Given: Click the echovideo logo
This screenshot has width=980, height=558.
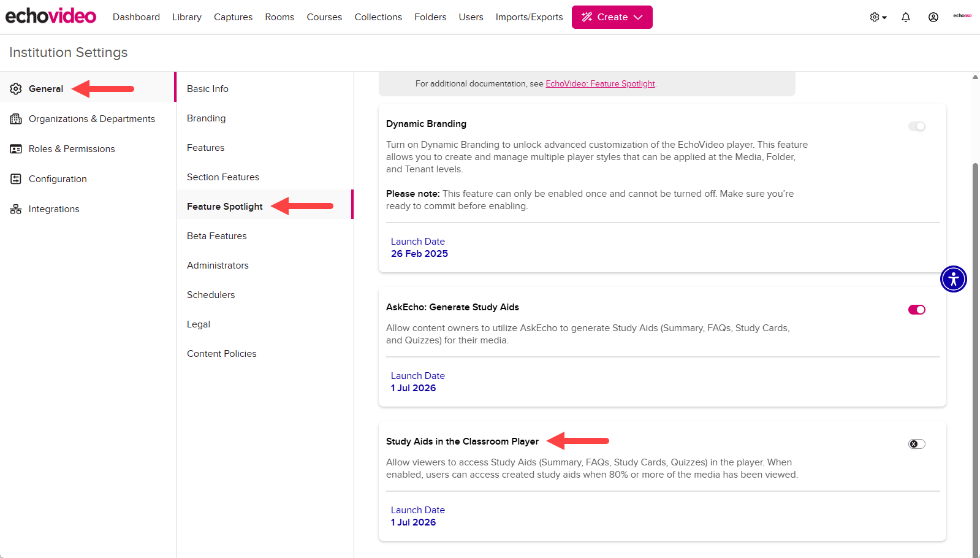Looking at the screenshot, I should 51,16.
